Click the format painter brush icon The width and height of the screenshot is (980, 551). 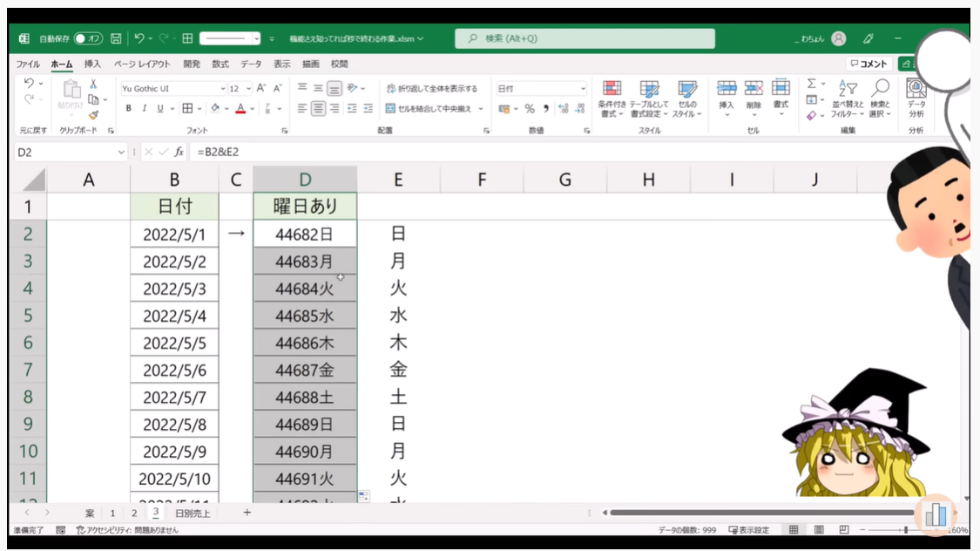coord(93,114)
